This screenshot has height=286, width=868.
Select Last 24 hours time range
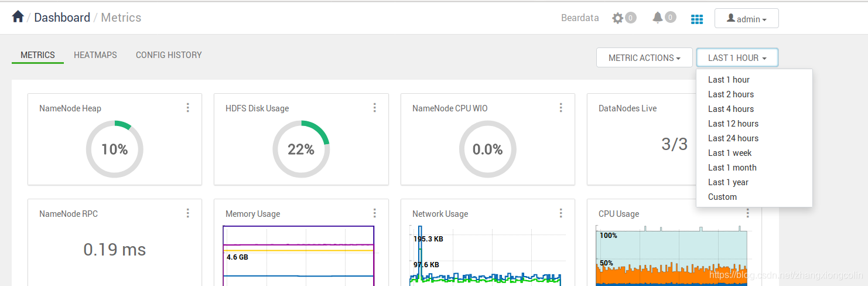(x=754, y=138)
